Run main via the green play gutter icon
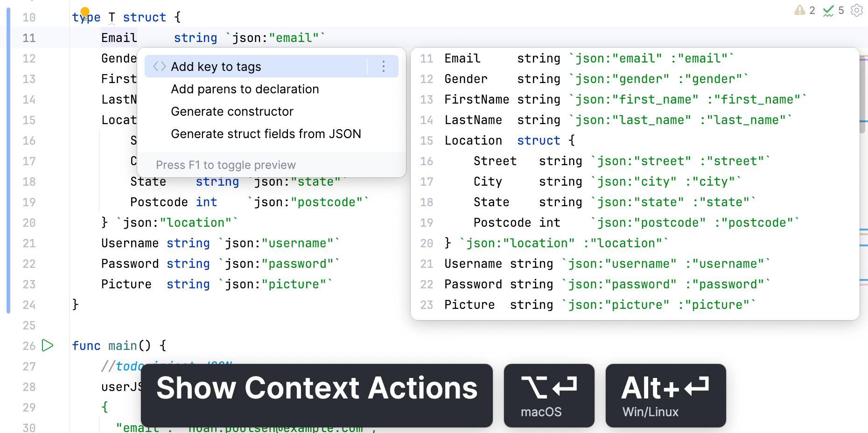The image size is (868, 433). click(47, 346)
